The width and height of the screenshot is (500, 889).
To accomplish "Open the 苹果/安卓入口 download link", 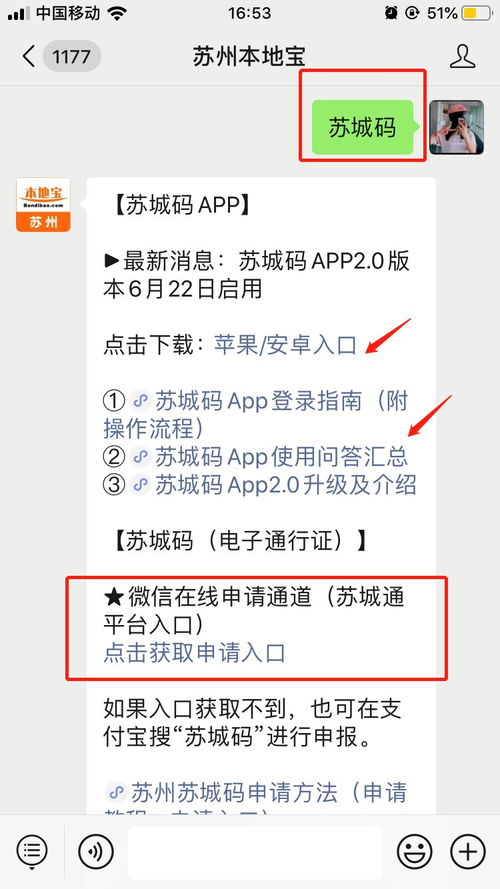I will (x=285, y=344).
